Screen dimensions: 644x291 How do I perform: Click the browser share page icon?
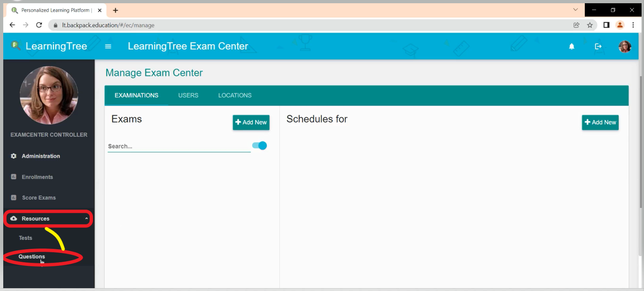[x=576, y=25]
